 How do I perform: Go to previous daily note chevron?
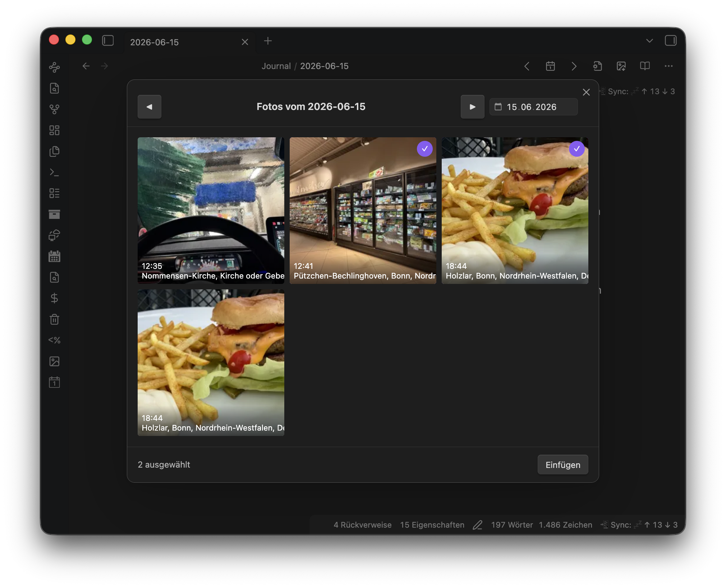pyautogui.click(x=527, y=66)
